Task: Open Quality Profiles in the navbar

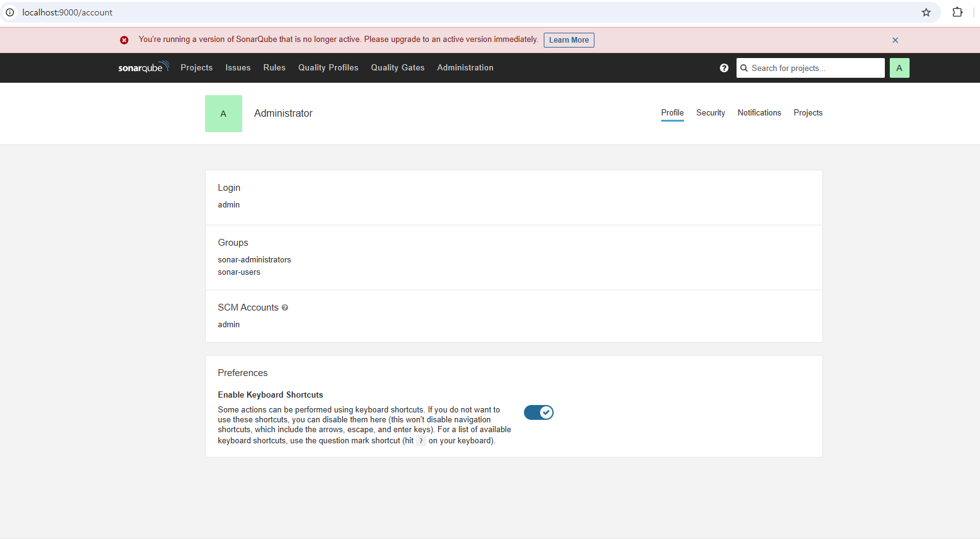Action: (328, 68)
